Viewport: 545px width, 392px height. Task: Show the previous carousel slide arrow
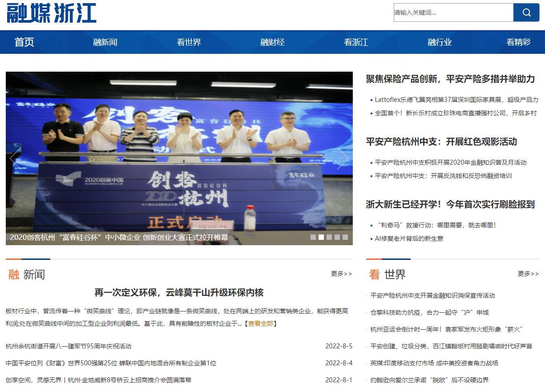[16, 158]
